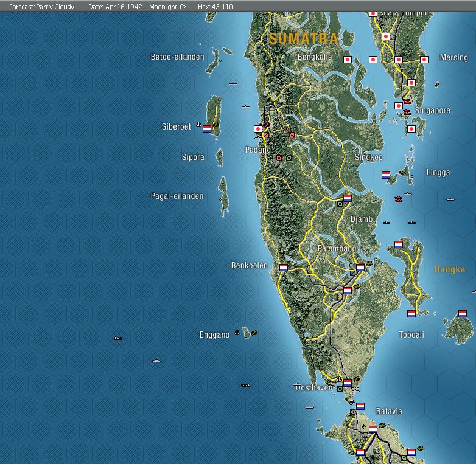Click the airfield icon on Siberoet island

coord(216,124)
